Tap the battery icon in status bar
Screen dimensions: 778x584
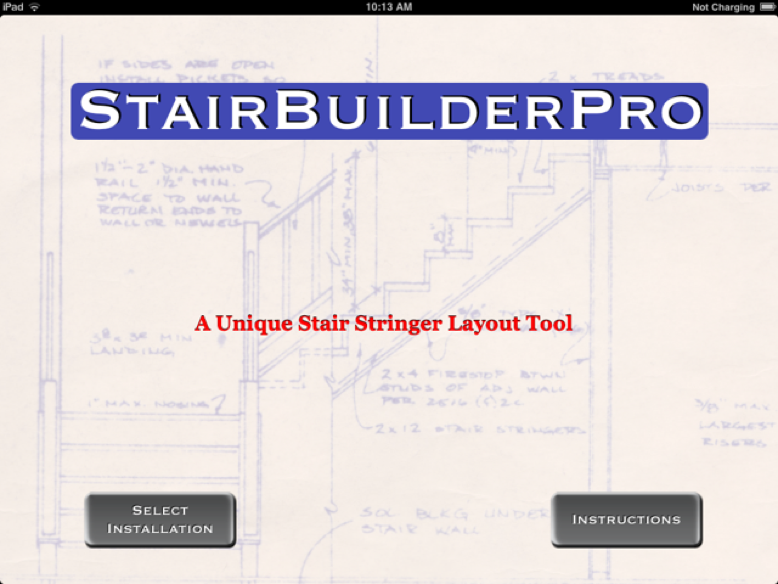click(768, 7)
